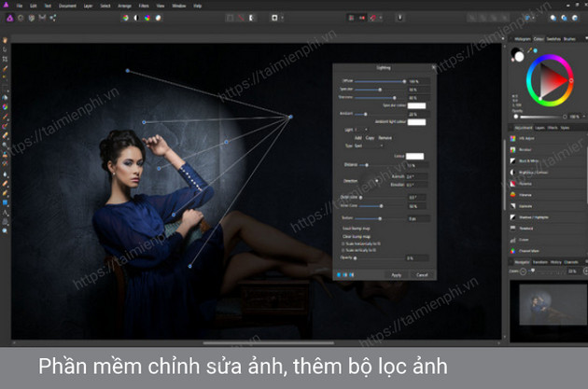Click the Channel Mixer adjustment icon
The width and height of the screenshot is (588, 389).
(x=512, y=251)
